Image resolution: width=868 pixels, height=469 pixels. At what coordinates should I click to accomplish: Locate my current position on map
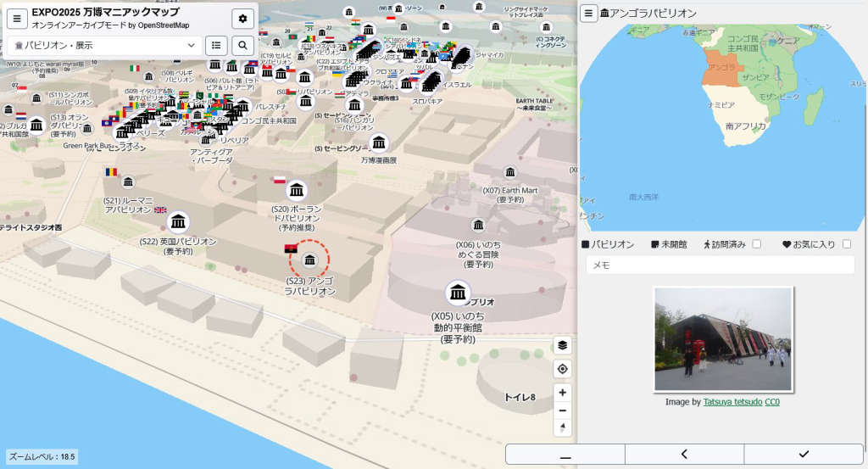tap(563, 369)
